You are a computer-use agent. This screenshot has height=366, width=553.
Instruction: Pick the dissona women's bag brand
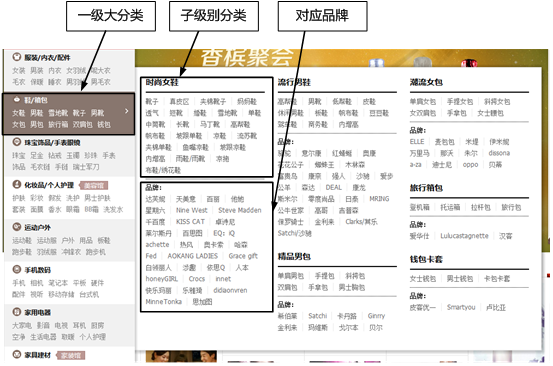(499, 153)
